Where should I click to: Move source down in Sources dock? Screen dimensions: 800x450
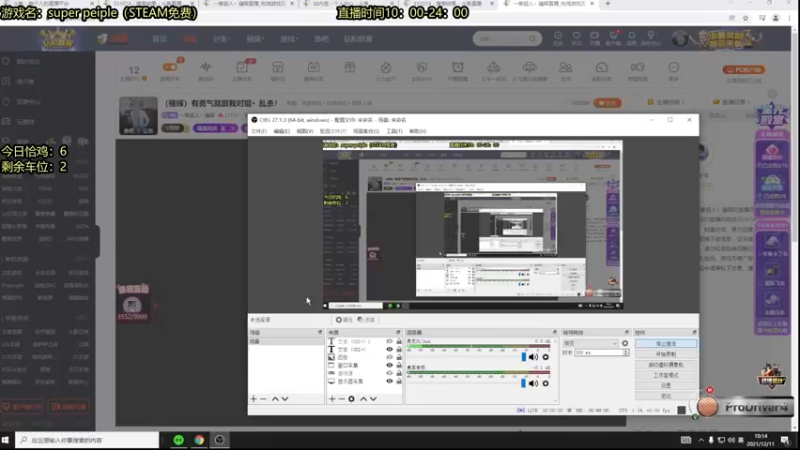click(373, 399)
